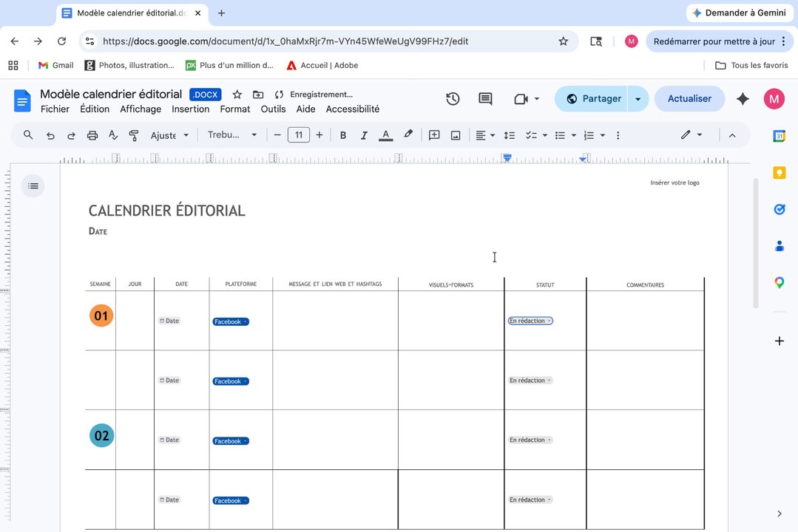Open Google Tasks side panel
The image size is (798, 532).
780,210
